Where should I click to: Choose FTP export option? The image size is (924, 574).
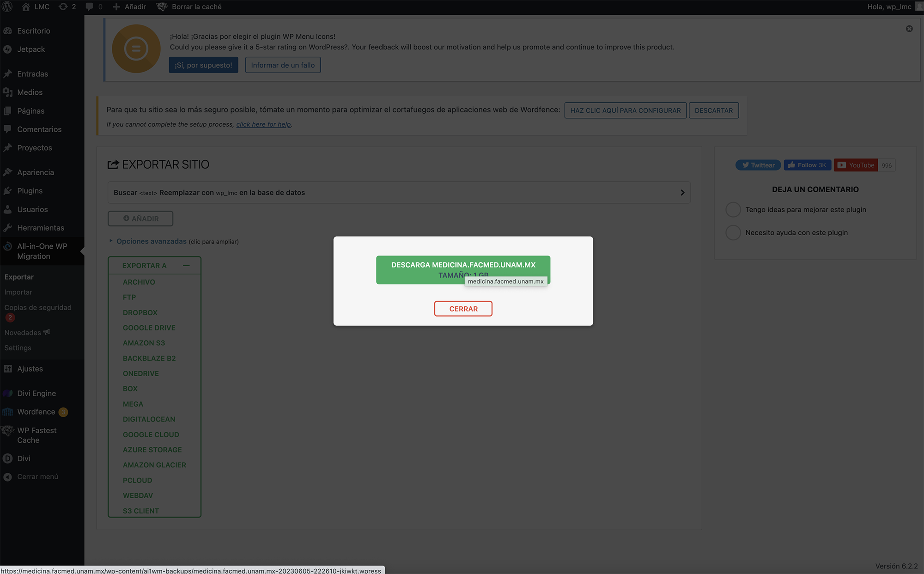[129, 297]
